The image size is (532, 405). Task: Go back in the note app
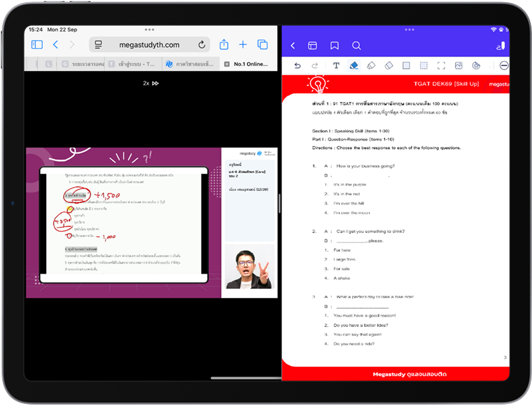point(293,46)
